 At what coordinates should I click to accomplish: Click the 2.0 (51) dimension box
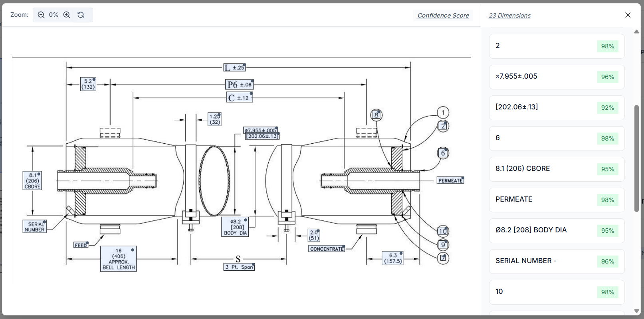click(x=314, y=236)
